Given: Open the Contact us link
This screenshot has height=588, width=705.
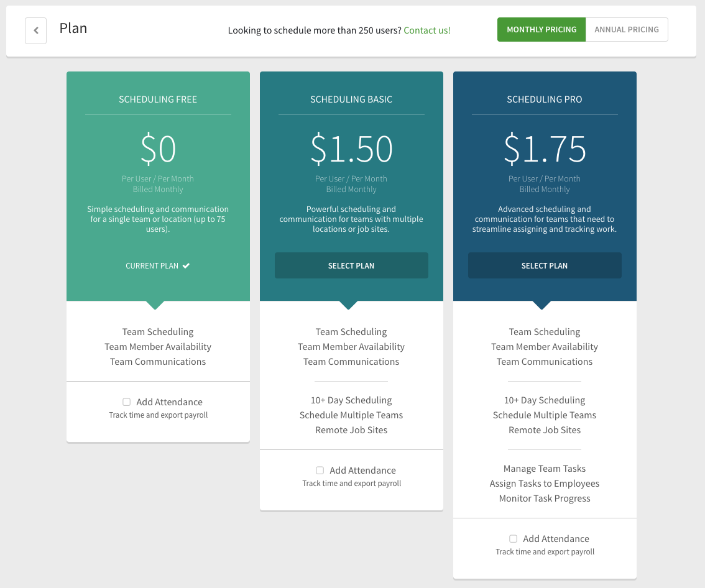Looking at the screenshot, I should [x=426, y=30].
